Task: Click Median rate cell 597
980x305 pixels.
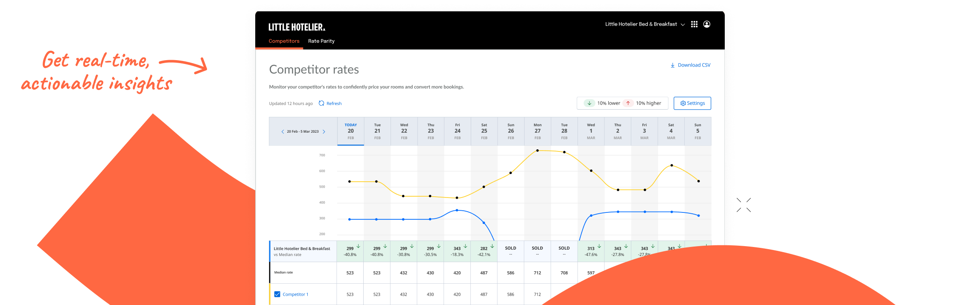Action: point(591,273)
